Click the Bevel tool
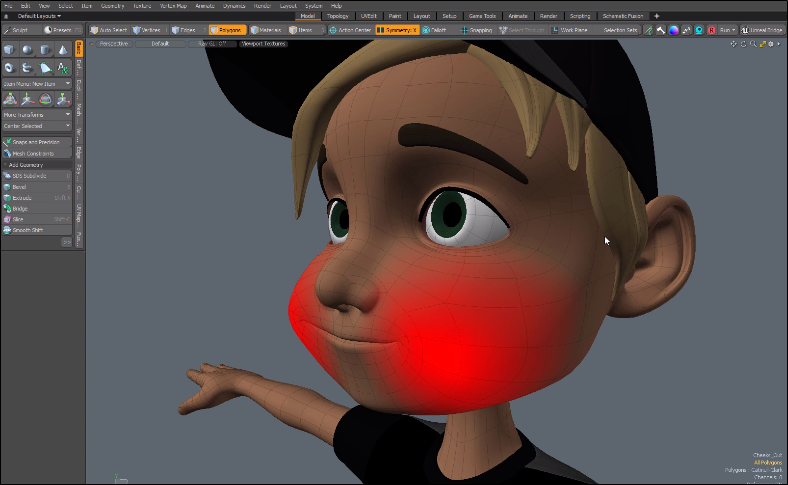 21,187
